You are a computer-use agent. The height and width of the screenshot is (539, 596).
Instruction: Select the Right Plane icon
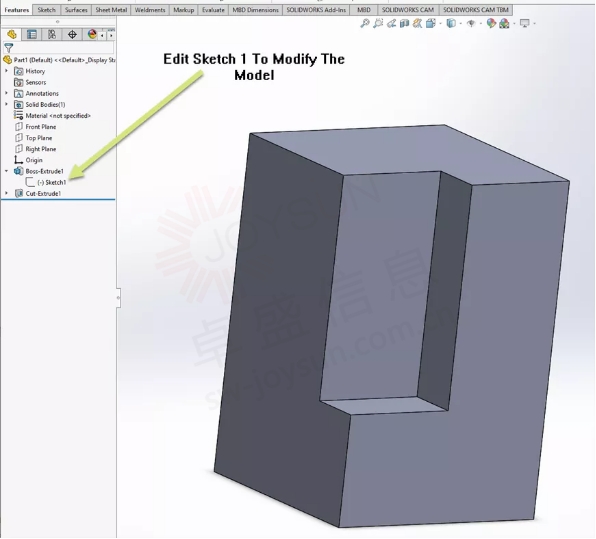pyautogui.click(x=18, y=149)
